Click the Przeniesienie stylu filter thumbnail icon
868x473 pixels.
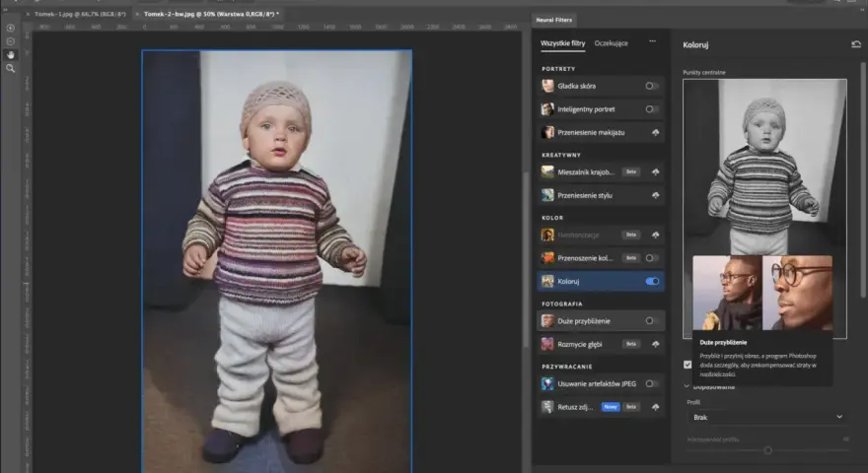point(547,195)
